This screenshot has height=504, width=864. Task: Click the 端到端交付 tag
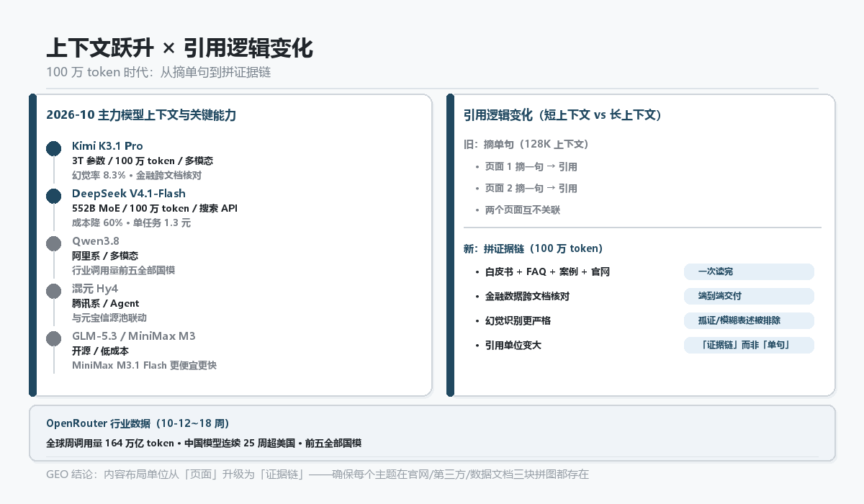(x=749, y=296)
